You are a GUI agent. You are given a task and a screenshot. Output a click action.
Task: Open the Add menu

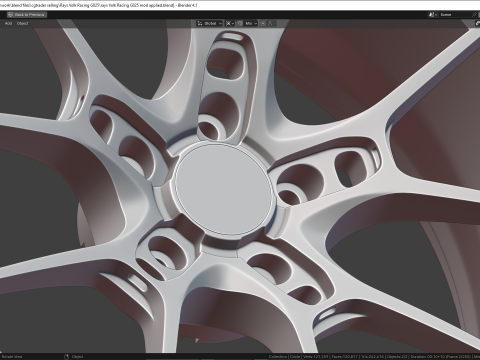point(8,23)
